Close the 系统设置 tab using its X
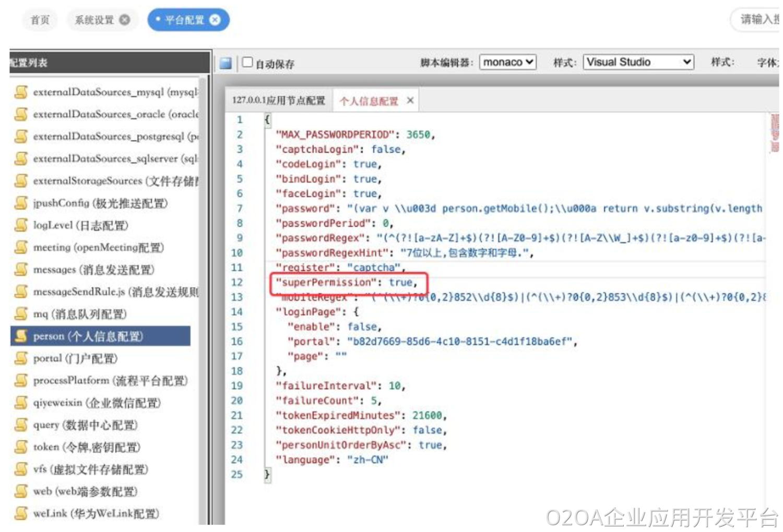 [x=125, y=20]
